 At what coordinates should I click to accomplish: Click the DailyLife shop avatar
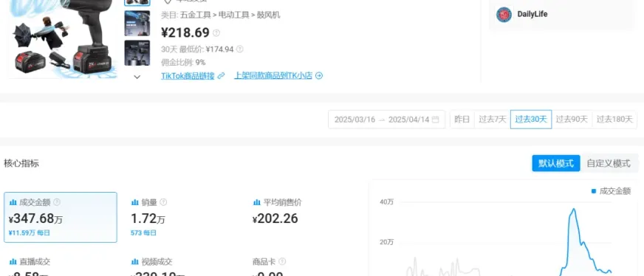coord(504,14)
